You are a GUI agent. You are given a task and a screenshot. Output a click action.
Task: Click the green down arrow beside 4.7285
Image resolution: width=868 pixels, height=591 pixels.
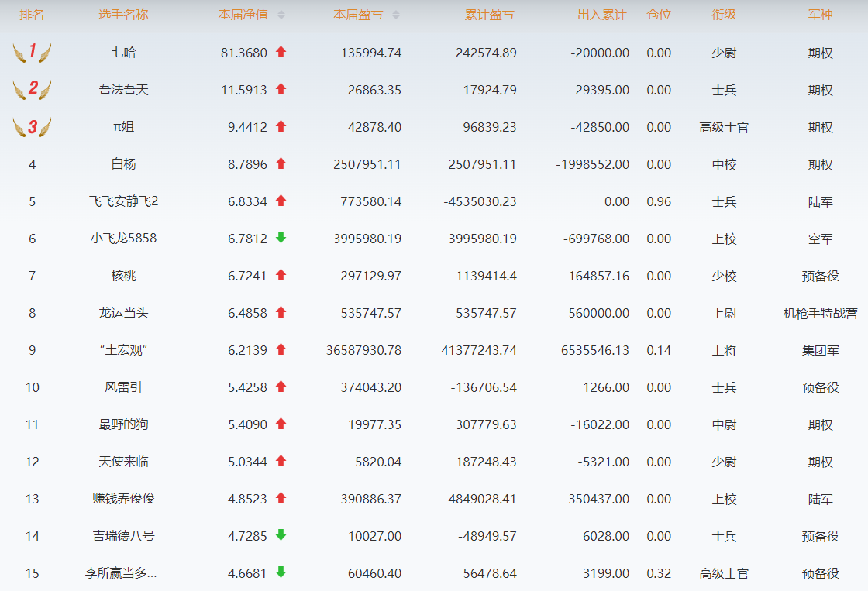click(281, 535)
